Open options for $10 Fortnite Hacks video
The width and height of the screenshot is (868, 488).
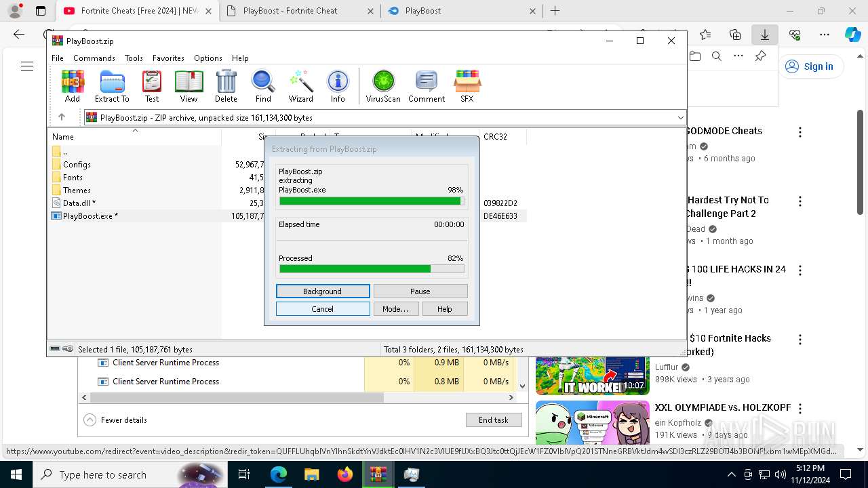click(800, 339)
